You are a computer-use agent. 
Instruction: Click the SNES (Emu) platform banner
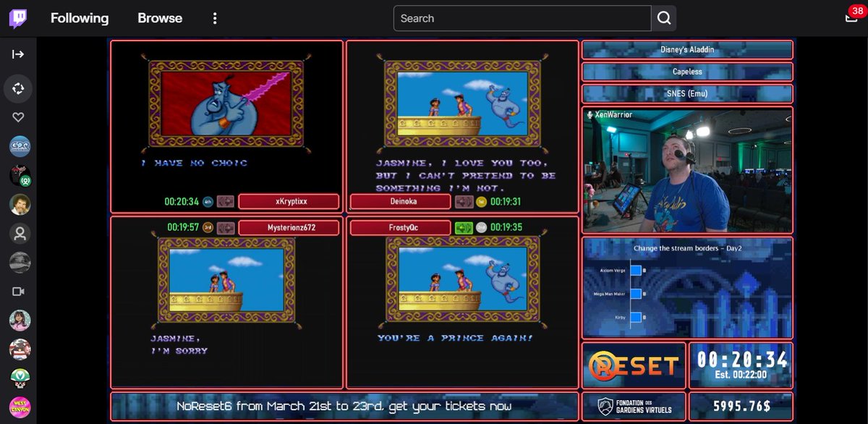coord(687,94)
